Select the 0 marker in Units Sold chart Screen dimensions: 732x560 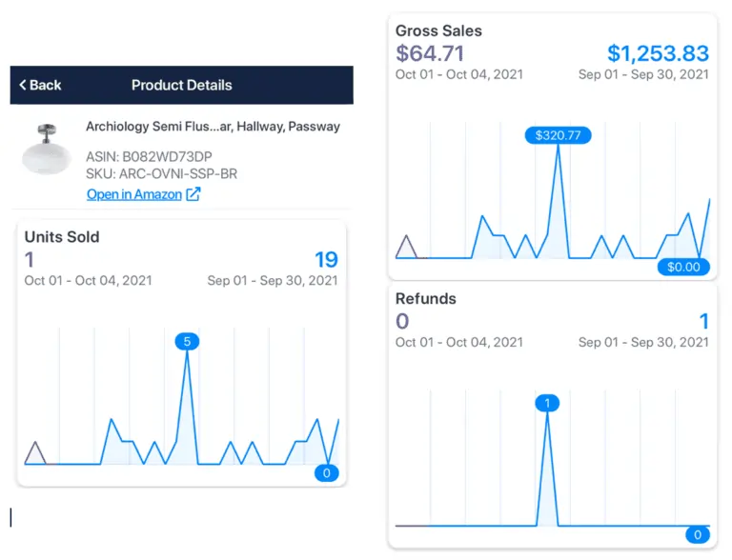[327, 472]
